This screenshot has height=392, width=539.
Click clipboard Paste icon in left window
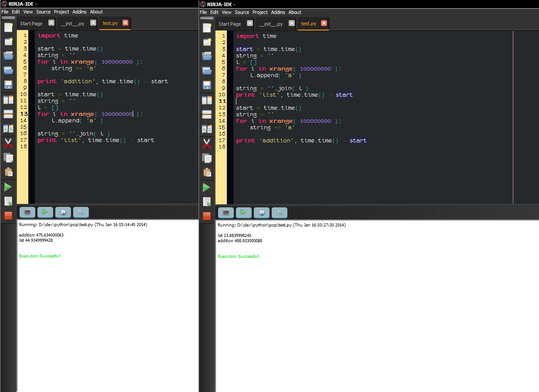coord(9,172)
